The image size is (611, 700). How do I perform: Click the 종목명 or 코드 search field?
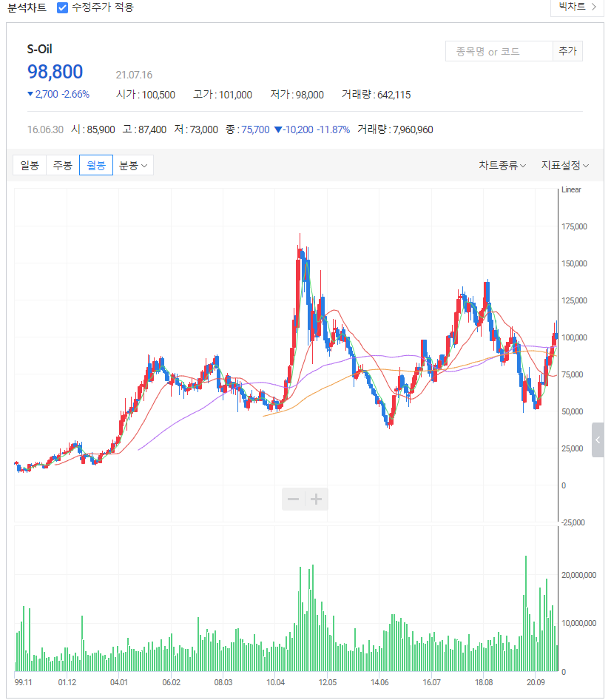(499, 51)
